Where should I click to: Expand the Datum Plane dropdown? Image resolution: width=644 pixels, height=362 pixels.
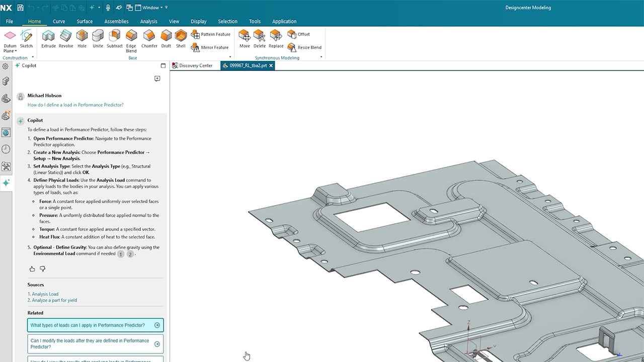16,51
